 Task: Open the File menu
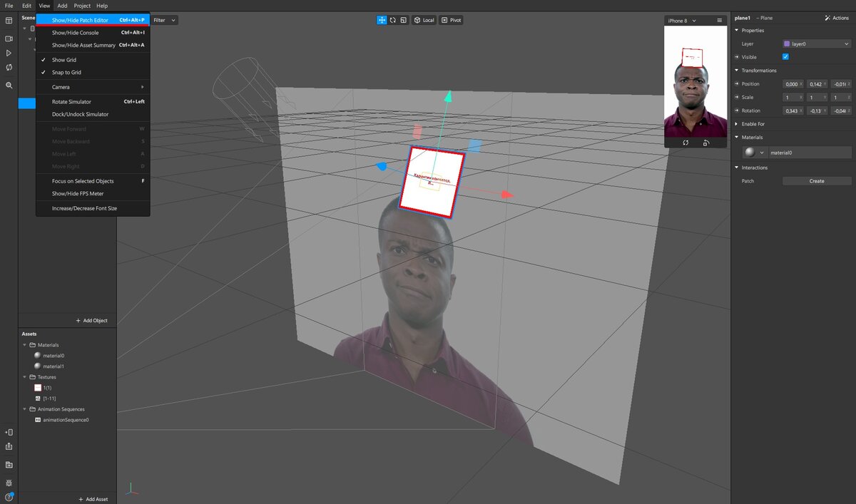point(9,6)
